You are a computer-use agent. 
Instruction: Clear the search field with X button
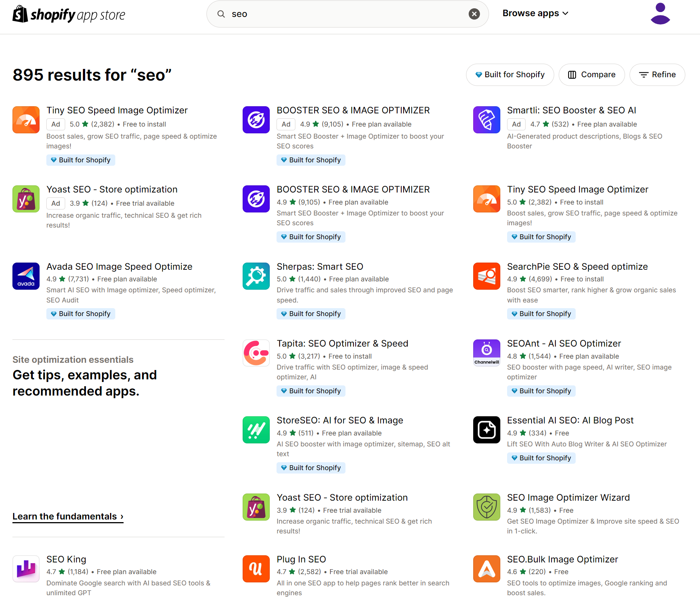[x=474, y=14]
